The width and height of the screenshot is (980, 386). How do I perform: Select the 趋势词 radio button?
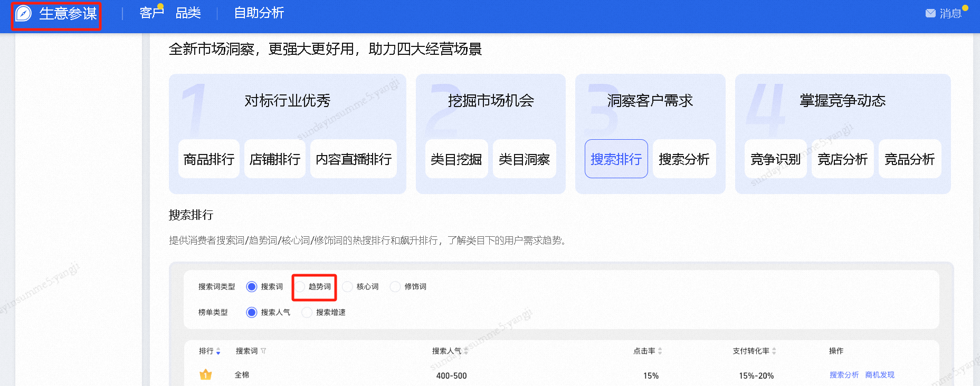(x=300, y=286)
